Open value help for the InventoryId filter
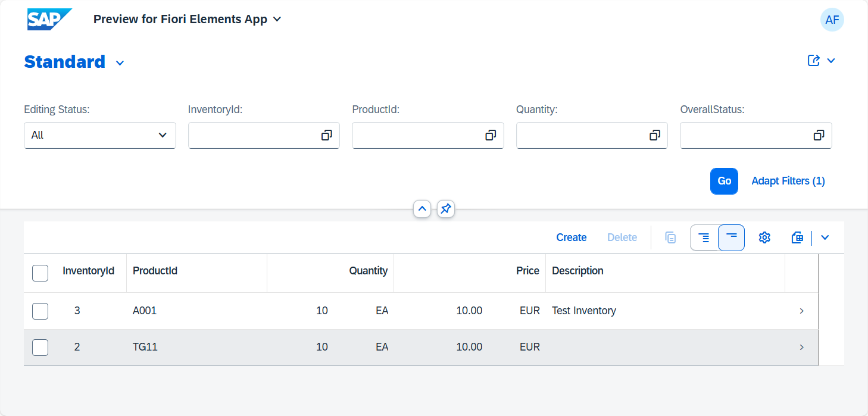 pyautogui.click(x=326, y=135)
